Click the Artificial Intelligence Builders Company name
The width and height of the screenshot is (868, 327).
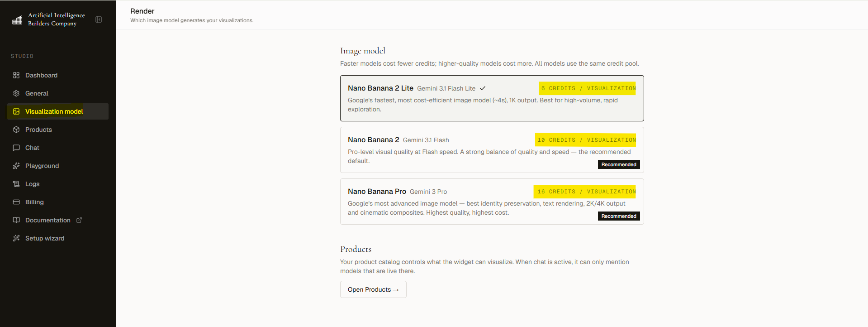[x=57, y=19]
